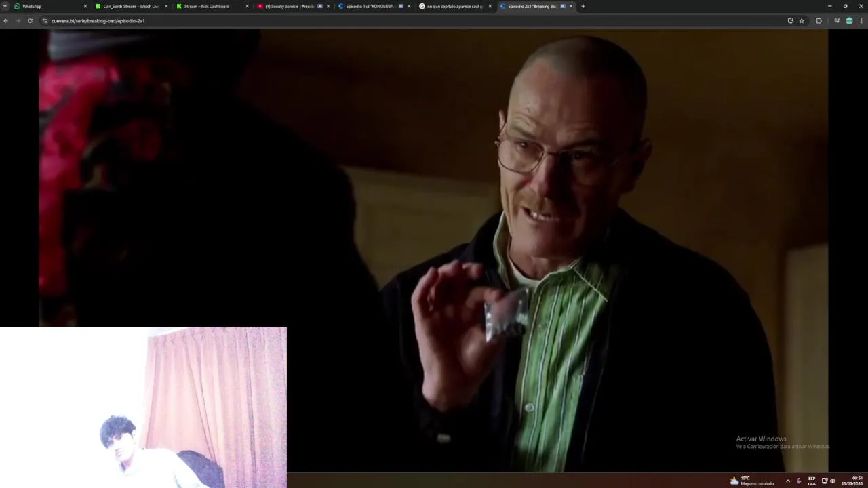Open the weather widget showing 15°C
Image resolution: width=868 pixels, height=488 pixels.
[751, 481]
